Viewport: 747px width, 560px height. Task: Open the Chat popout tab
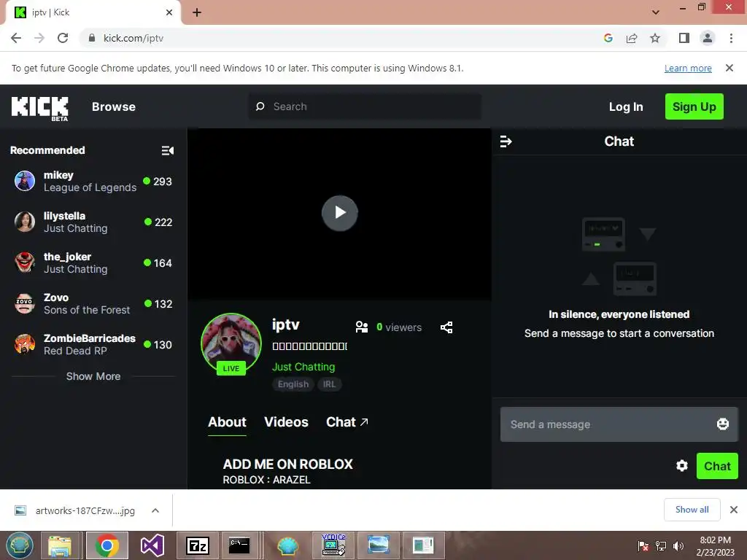tap(347, 422)
